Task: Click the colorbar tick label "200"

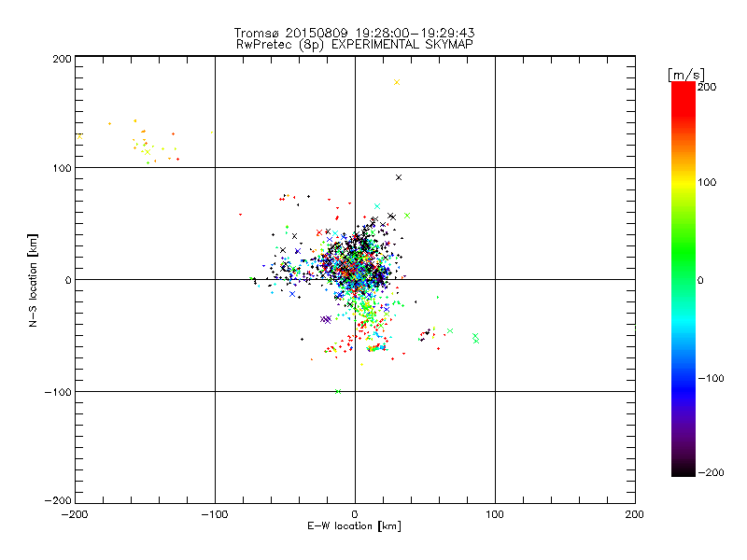Action: 707,87
